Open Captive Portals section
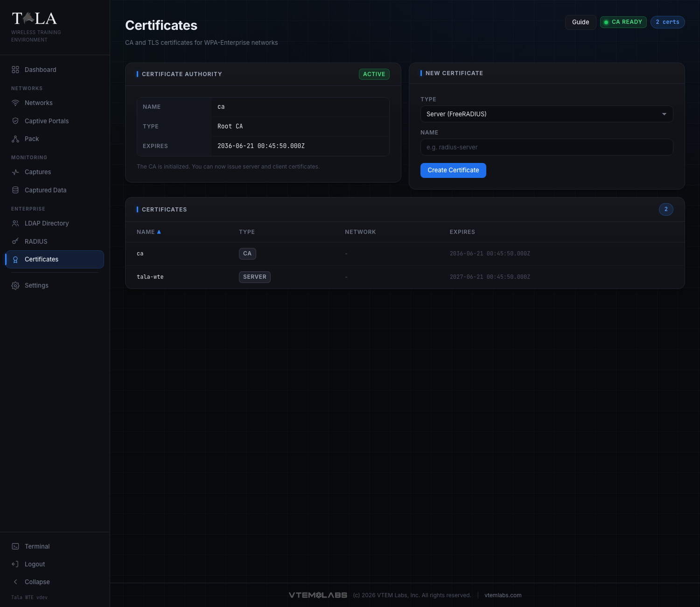Image resolution: width=700 pixels, height=607 pixels. [x=55, y=121]
